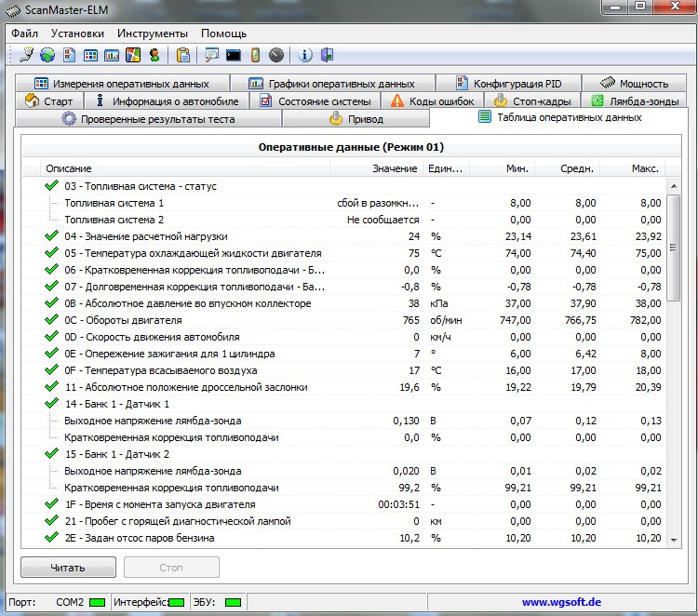Click the Читать button
698x616 pixels.
[x=68, y=567]
